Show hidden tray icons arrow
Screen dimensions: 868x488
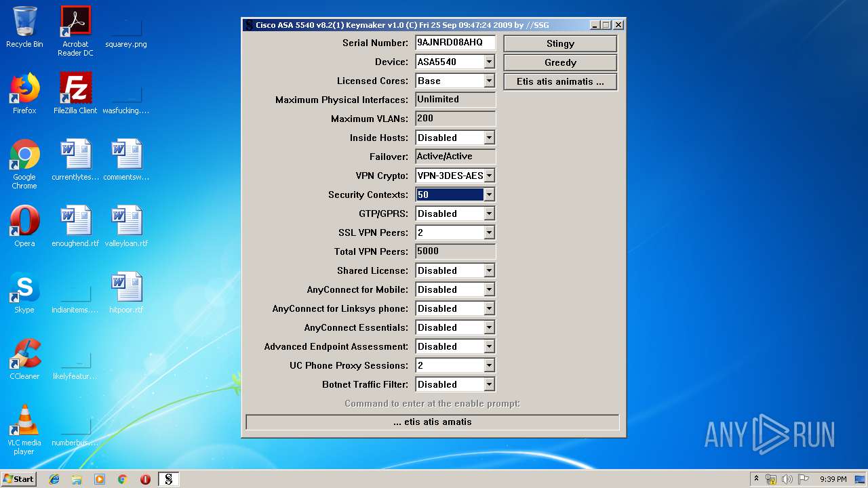click(x=756, y=479)
